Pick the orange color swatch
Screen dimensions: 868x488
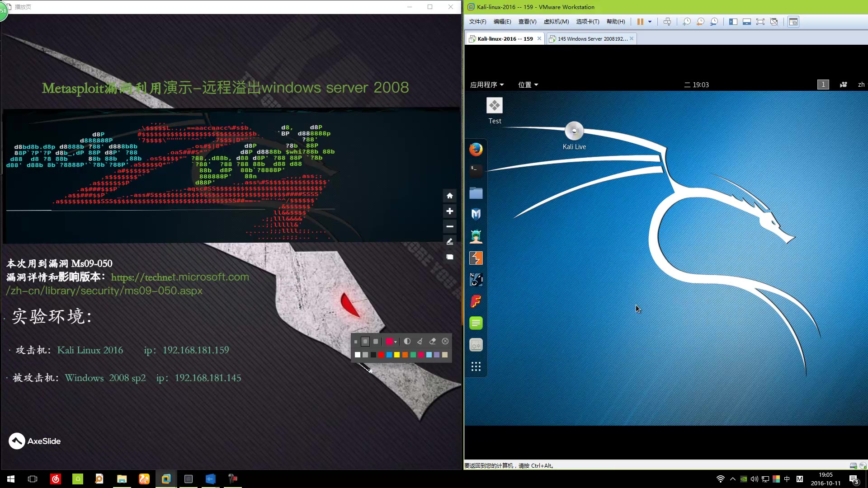pyautogui.click(x=405, y=355)
